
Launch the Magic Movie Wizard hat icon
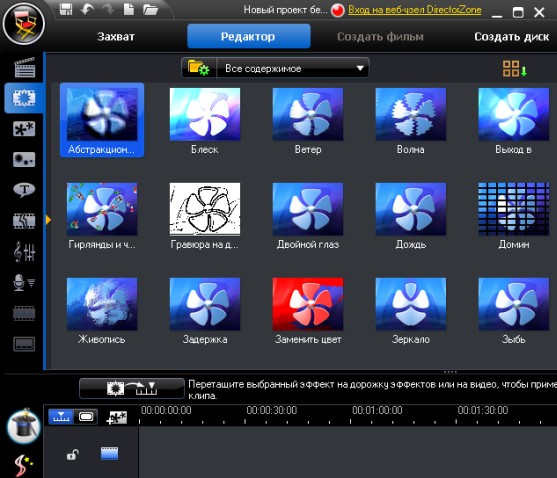pos(23,426)
